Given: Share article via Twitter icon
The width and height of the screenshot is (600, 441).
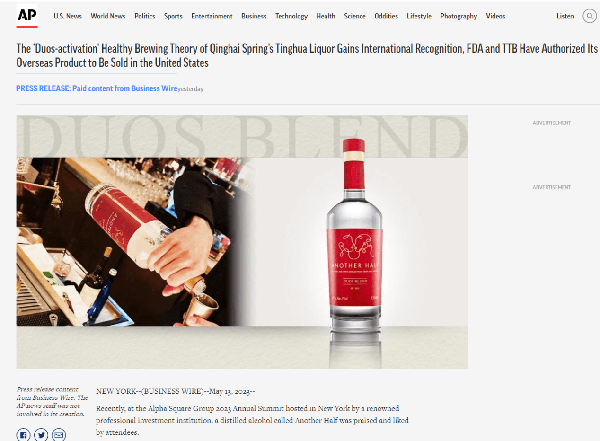Looking at the screenshot, I should [41, 435].
